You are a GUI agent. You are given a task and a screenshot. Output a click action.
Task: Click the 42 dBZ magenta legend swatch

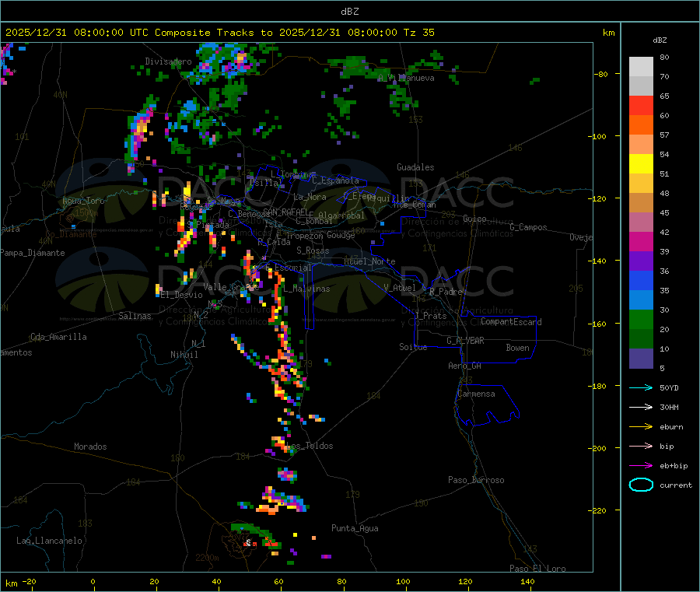click(641, 241)
